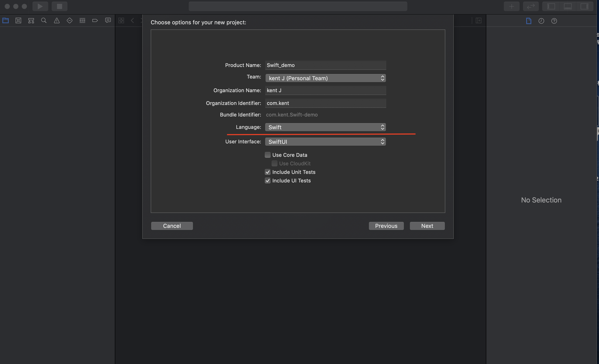This screenshot has height=364, width=599.
Task: Show the Quick Help inspector icon
Action: tap(554, 21)
